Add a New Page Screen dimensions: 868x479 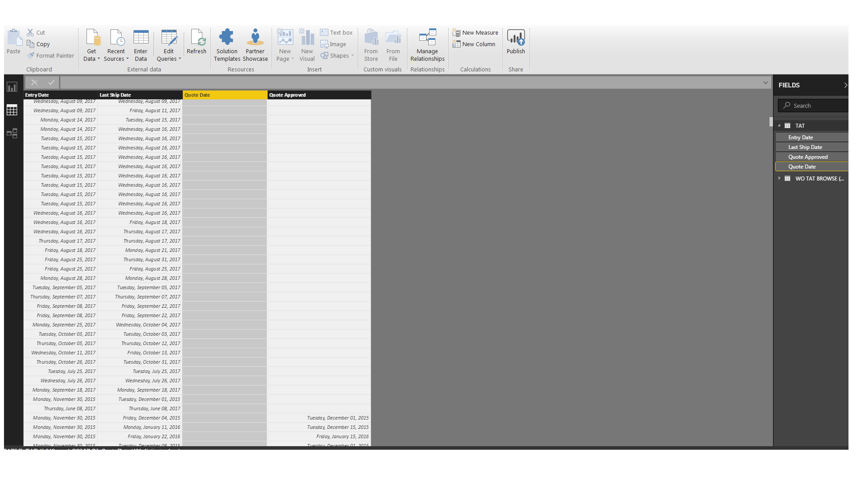(x=285, y=45)
